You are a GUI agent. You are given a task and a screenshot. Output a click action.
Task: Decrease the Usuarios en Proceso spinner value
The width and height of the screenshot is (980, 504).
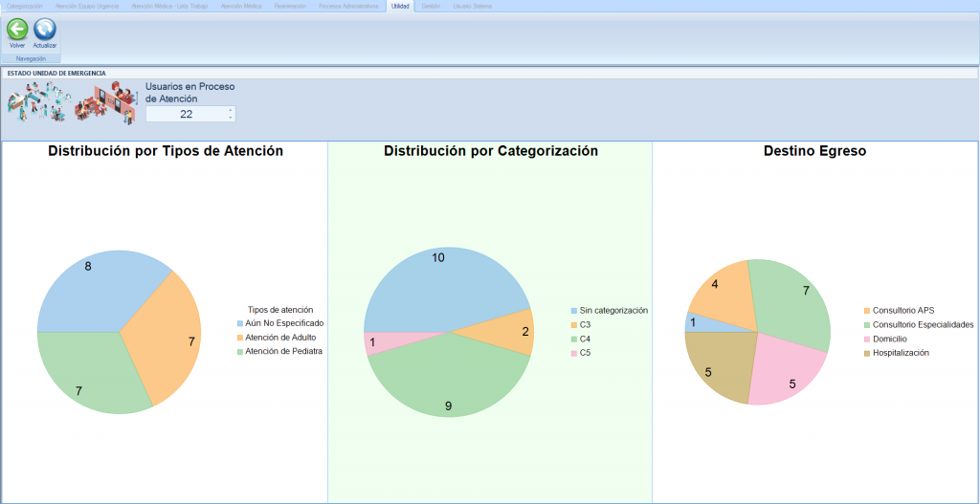point(230,118)
